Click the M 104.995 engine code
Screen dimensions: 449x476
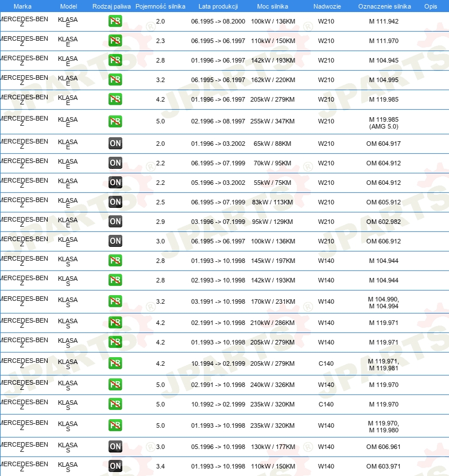[x=384, y=80]
